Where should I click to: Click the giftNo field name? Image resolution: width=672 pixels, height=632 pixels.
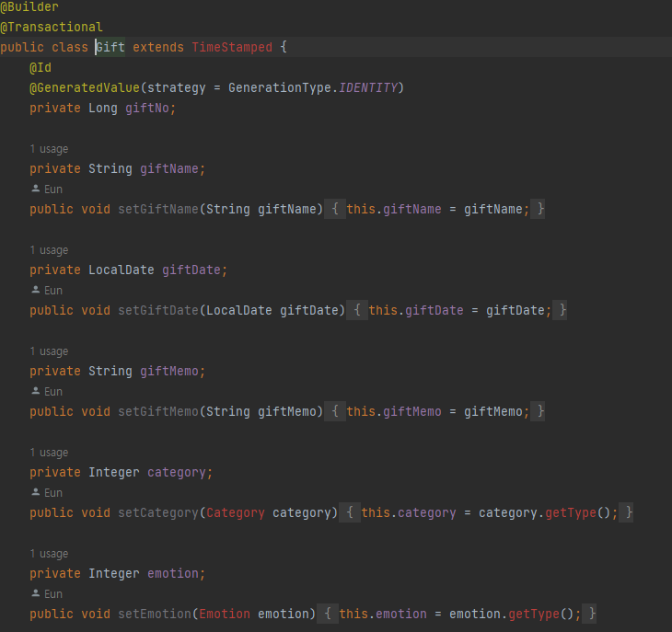coord(147,108)
